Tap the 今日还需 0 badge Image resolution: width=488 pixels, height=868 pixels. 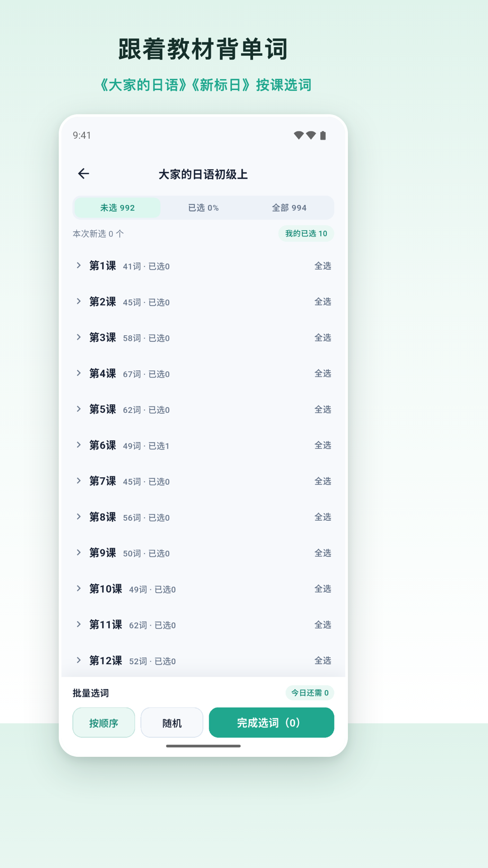point(310,693)
